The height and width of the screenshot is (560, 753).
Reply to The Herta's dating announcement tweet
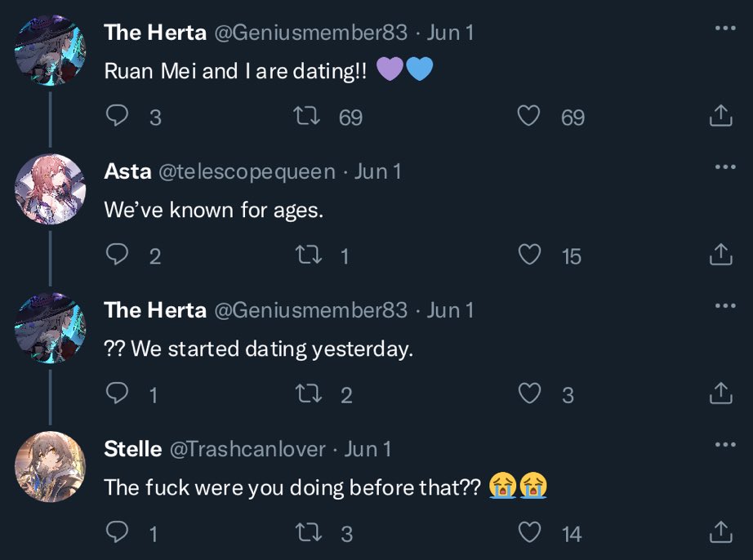pos(119,117)
